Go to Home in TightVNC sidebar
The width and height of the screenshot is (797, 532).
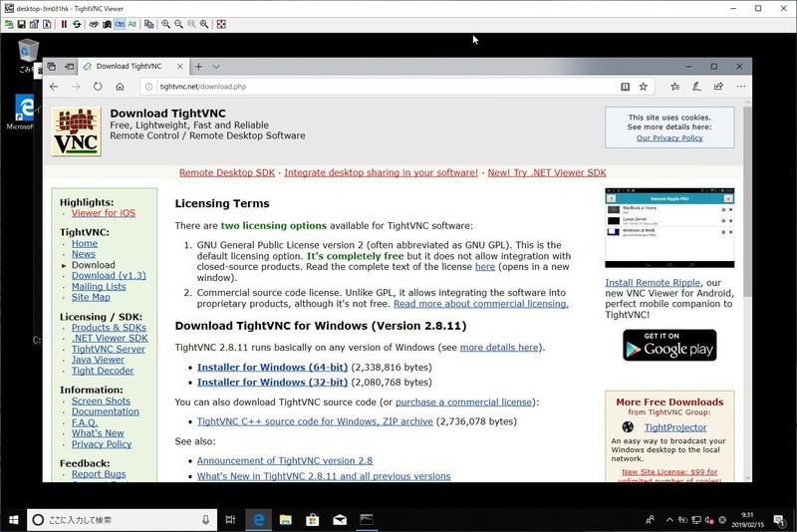click(x=85, y=243)
